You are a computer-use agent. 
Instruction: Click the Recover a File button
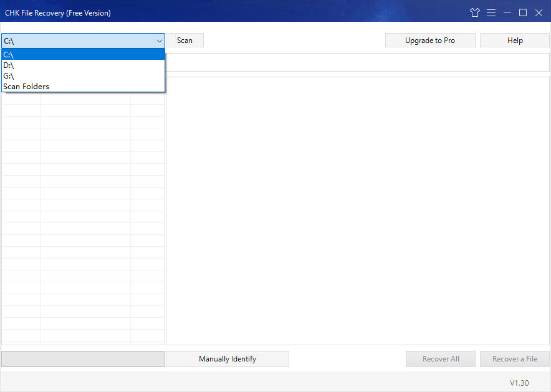point(514,359)
